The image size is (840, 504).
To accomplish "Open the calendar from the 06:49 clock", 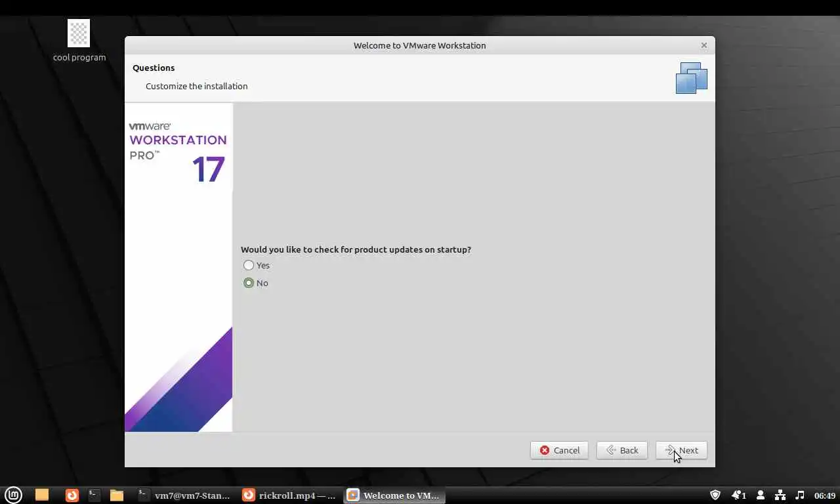I will tap(825, 495).
